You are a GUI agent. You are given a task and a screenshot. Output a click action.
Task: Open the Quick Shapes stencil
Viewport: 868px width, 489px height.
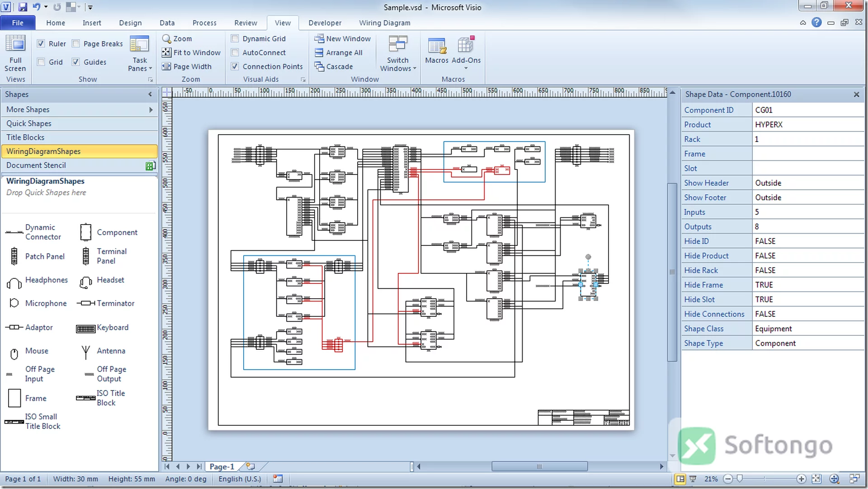(x=80, y=123)
